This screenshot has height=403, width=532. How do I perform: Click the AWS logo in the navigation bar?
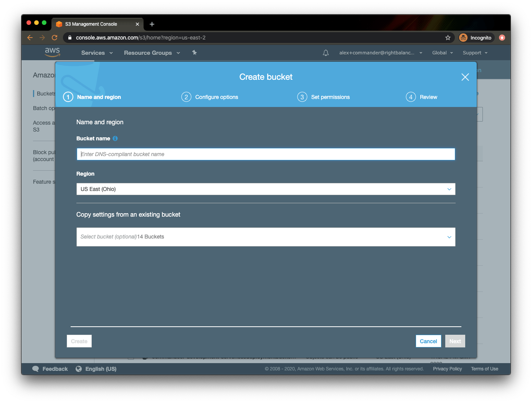[53, 52]
